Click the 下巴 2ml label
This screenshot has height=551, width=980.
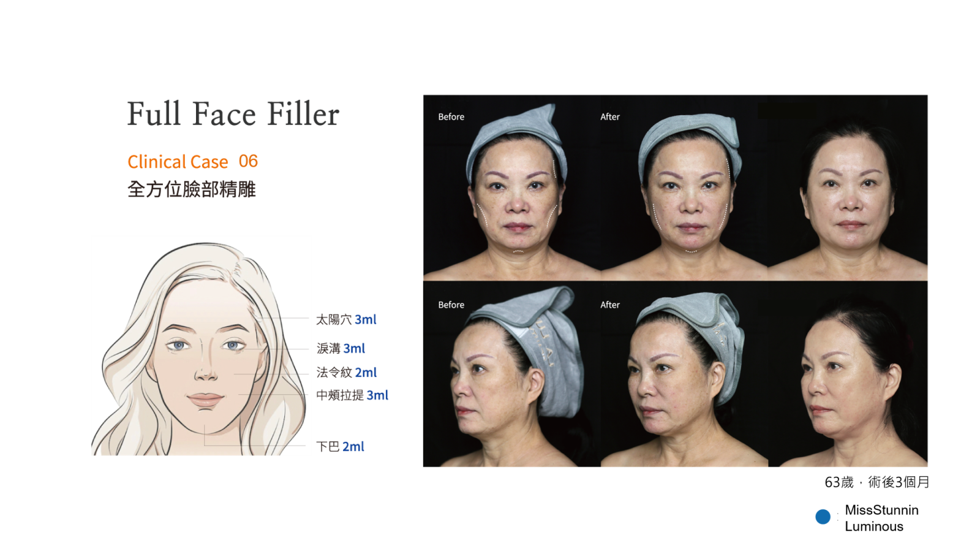(340, 446)
